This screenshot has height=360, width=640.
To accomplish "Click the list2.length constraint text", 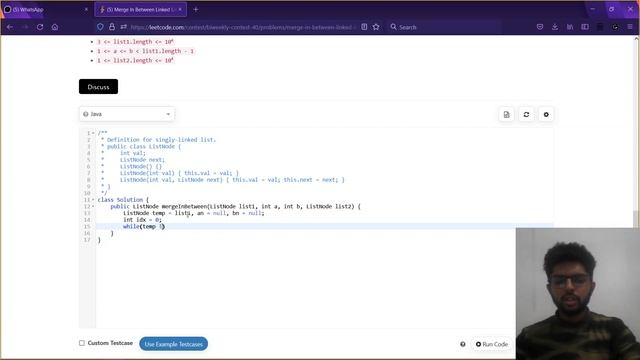I will (136, 60).
